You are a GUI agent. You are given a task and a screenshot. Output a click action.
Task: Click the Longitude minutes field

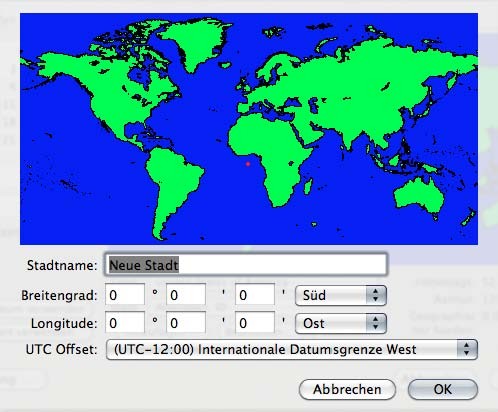[186, 322]
